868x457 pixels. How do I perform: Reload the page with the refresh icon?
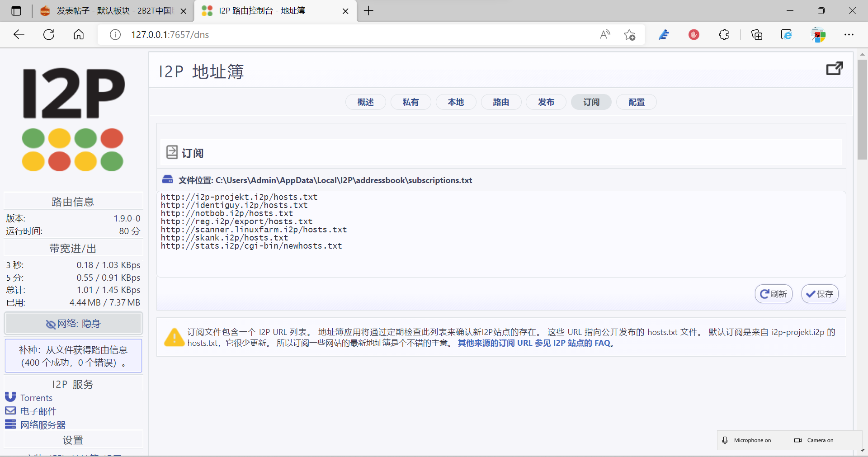point(49,35)
